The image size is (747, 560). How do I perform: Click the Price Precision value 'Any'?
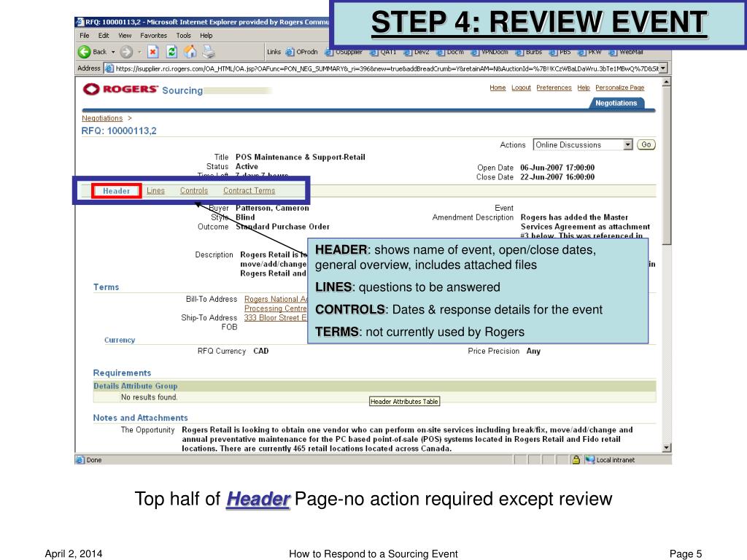[533, 351]
